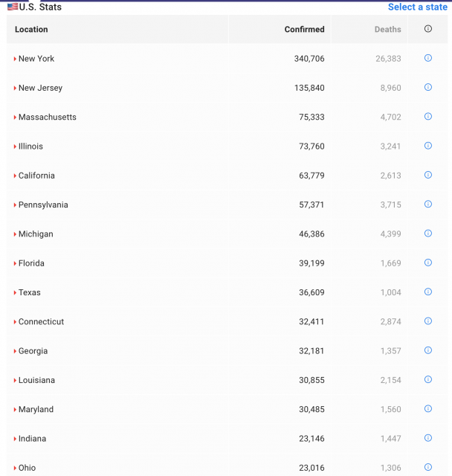452x476 pixels.
Task: Show info for Michigan row
Action: (x=428, y=234)
